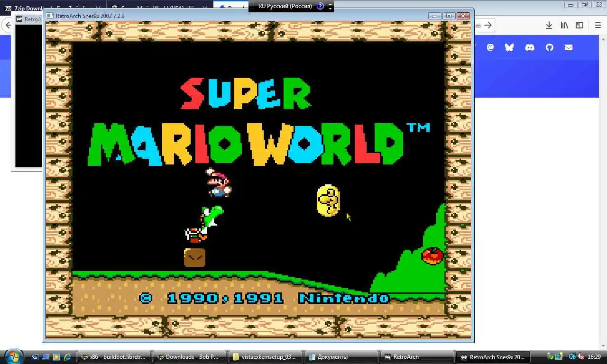Select RetroArch Snes9x 20... taskbar button
The image size is (607, 364).
pos(494,357)
